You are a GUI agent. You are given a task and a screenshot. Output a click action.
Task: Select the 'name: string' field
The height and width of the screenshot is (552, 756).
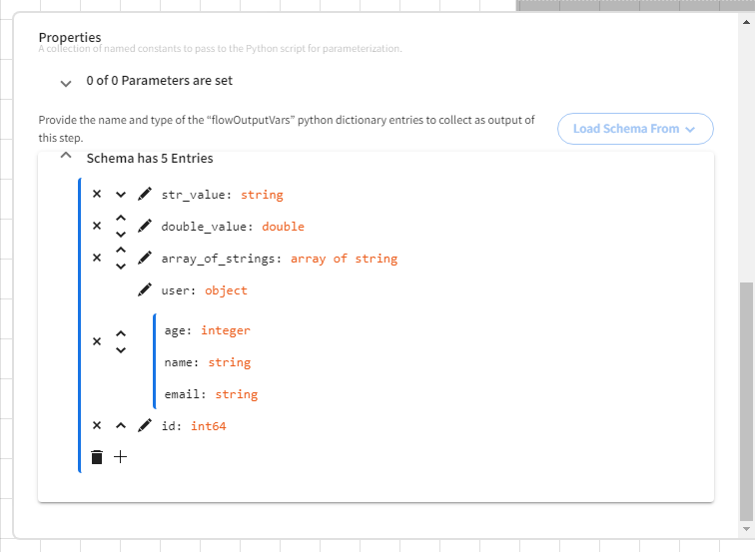click(x=208, y=362)
